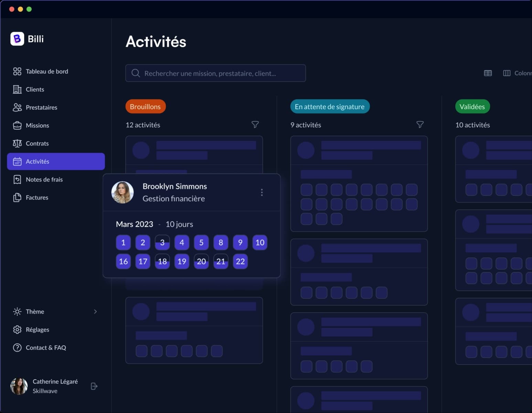The image size is (532, 413).
Task: Open Factures via the invoice icon
Action: tap(17, 197)
